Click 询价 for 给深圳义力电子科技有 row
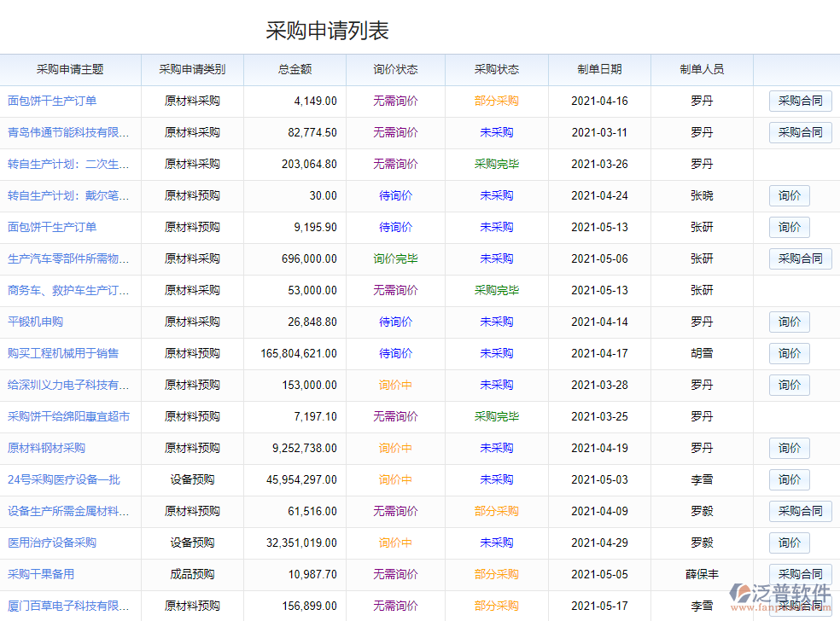The width and height of the screenshot is (840, 621). pyautogui.click(x=789, y=385)
